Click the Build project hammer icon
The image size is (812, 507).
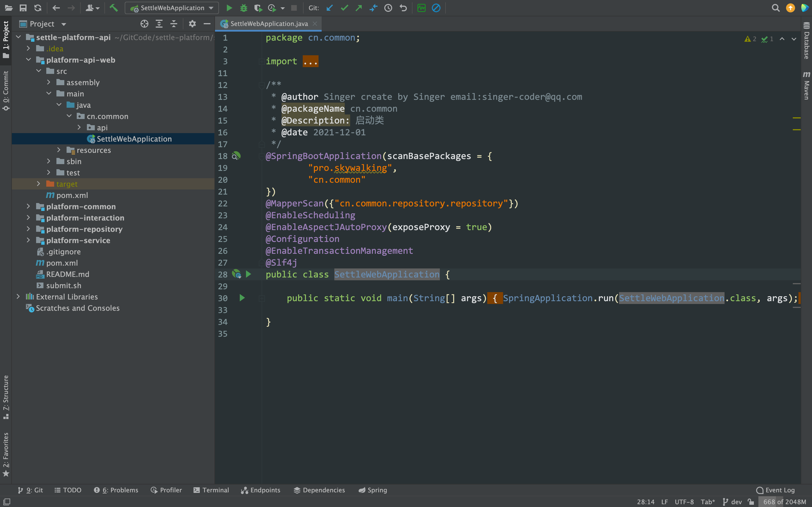click(x=114, y=8)
